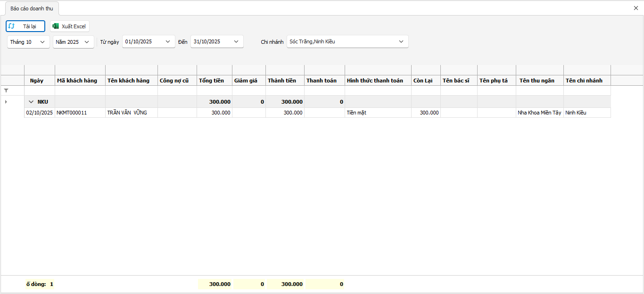
Task: Collapse the NKU group row
Action: pos(31,102)
